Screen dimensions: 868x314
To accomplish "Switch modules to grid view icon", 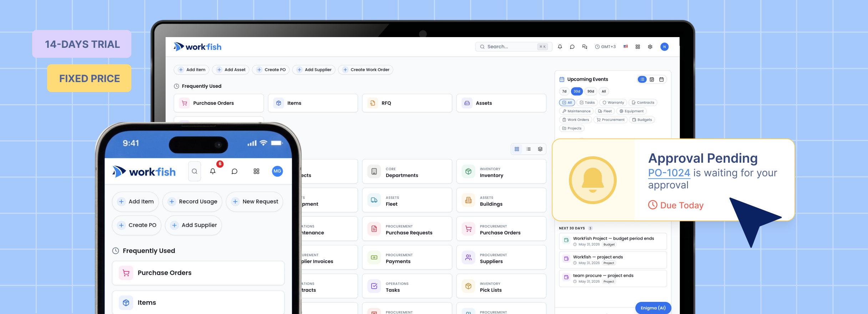I will [x=517, y=149].
